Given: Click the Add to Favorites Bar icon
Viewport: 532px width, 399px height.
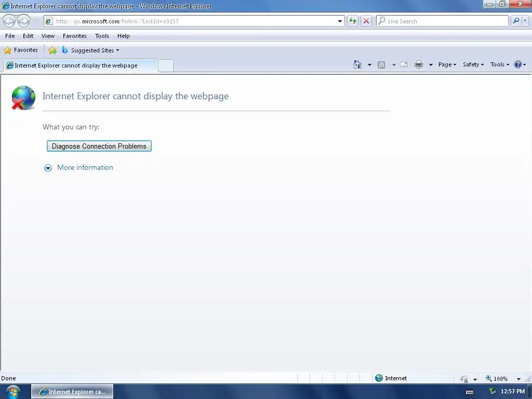Looking at the screenshot, I should click(52, 50).
